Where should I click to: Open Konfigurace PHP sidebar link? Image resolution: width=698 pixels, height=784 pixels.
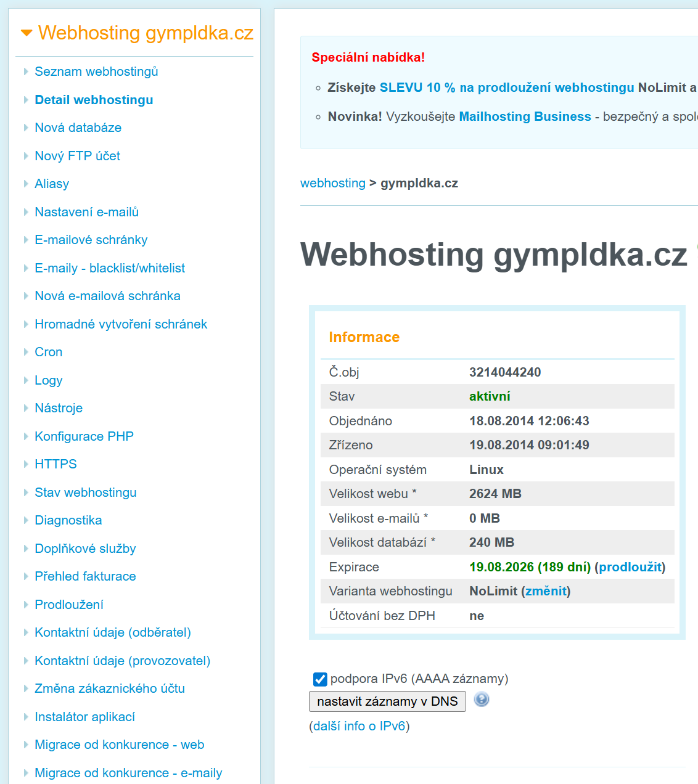(x=84, y=436)
